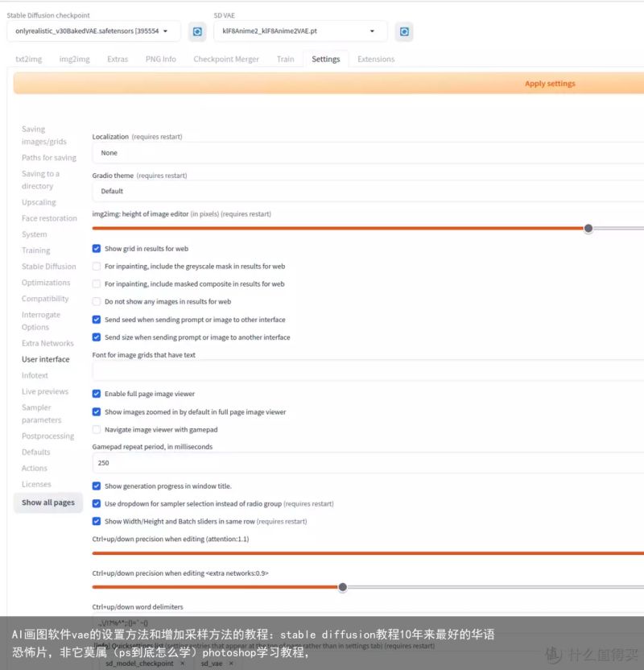Viewport: 644px width, 670px height.
Task: Open the Extensions tab
Action: (x=376, y=59)
